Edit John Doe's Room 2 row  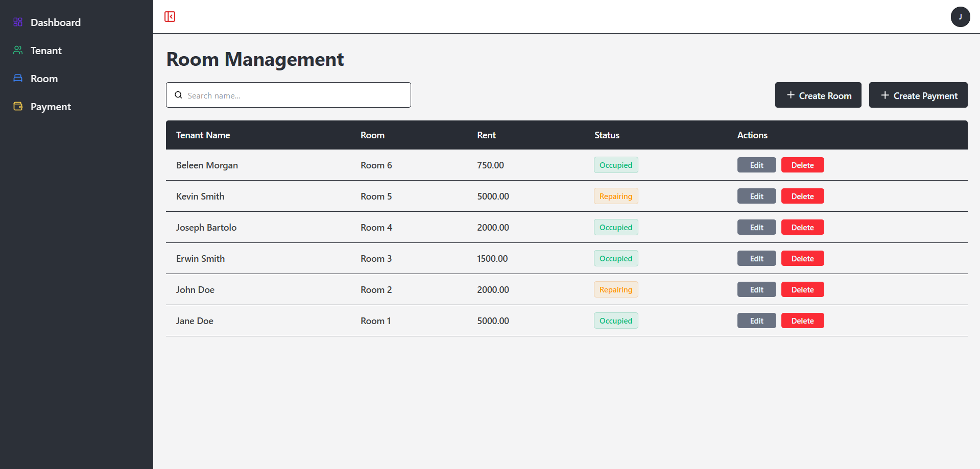tap(756, 289)
